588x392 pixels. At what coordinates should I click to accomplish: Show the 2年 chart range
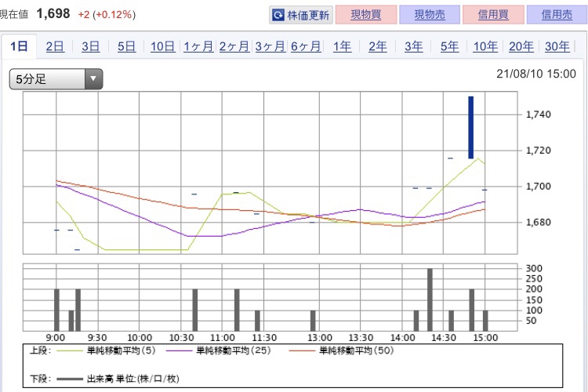pyautogui.click(x=378, y=46)
